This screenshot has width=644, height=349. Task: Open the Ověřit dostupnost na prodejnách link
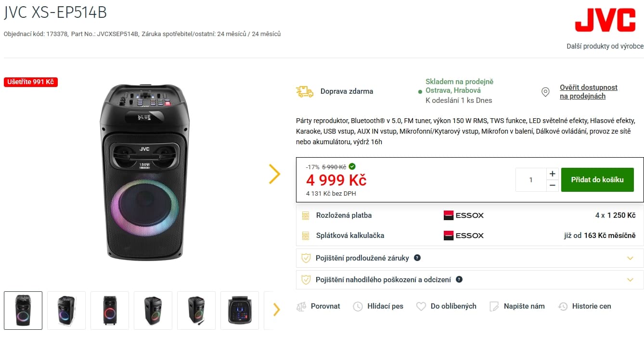click(x=588, y=91)
